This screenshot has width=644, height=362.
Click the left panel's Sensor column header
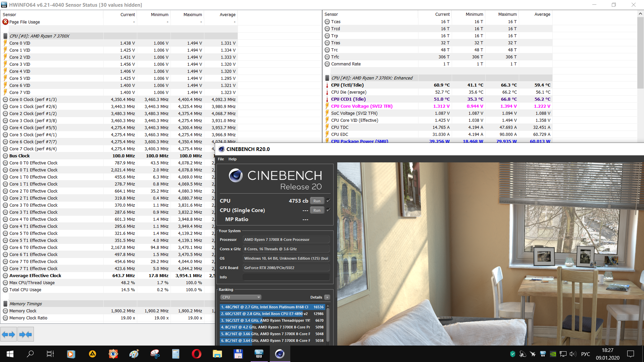(x=52, y=14)
